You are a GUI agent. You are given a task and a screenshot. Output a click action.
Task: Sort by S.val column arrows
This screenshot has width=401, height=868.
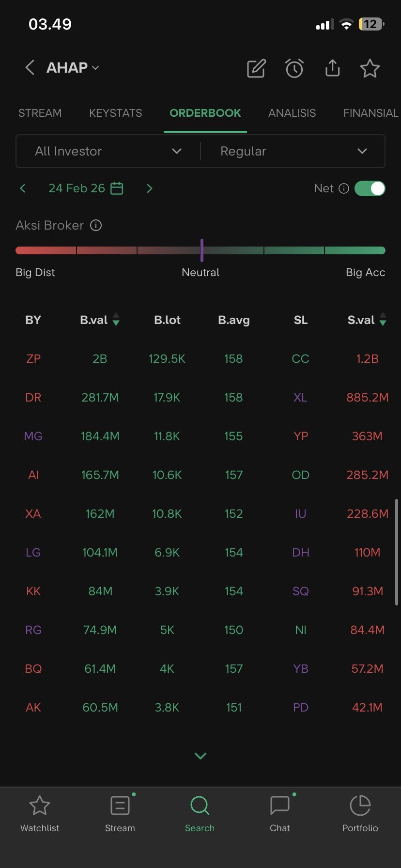[383, 320]
